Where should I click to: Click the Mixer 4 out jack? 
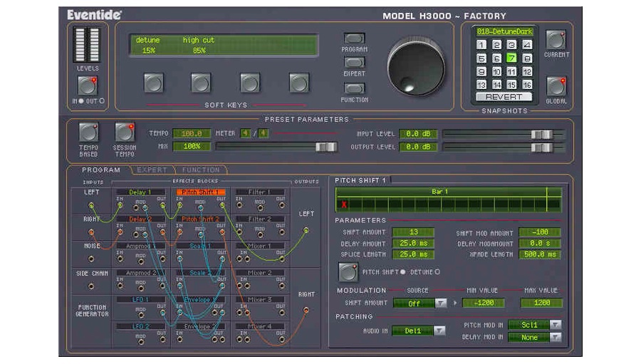(281, 339)
